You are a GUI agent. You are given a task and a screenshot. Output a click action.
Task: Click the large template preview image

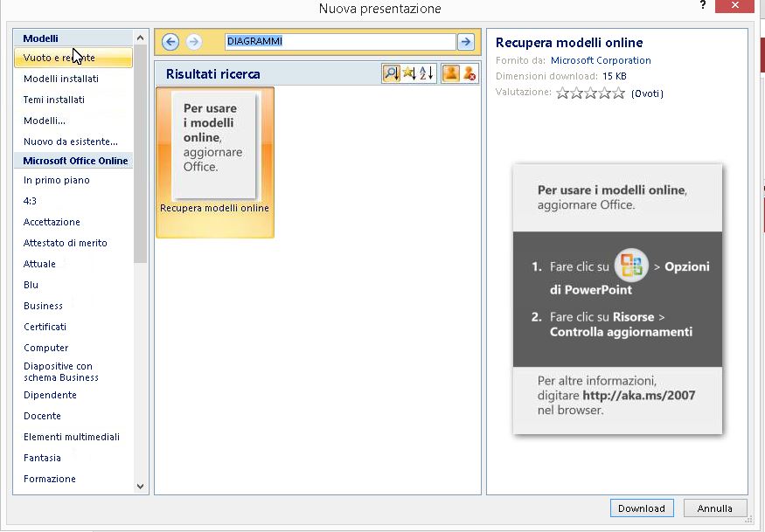point(617,299)
